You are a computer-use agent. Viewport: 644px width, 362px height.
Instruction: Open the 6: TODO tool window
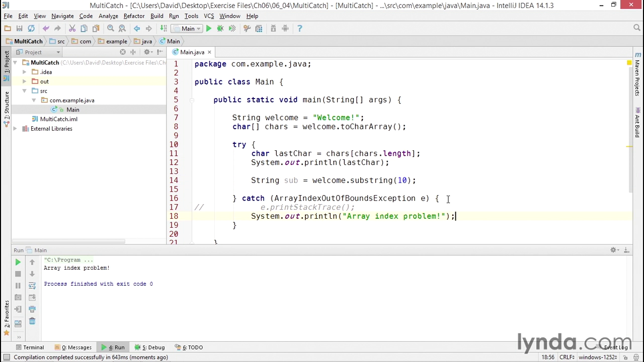[189, 347]
